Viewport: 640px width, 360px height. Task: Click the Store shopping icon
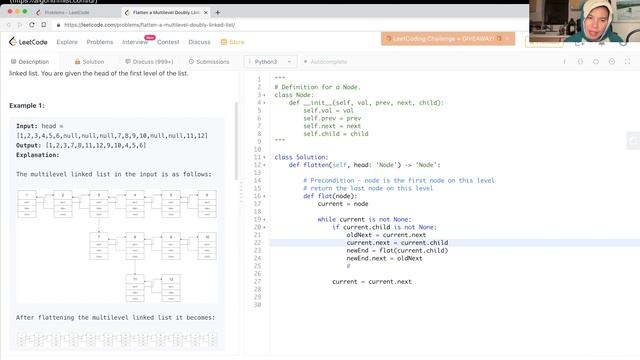click(224, 42)
